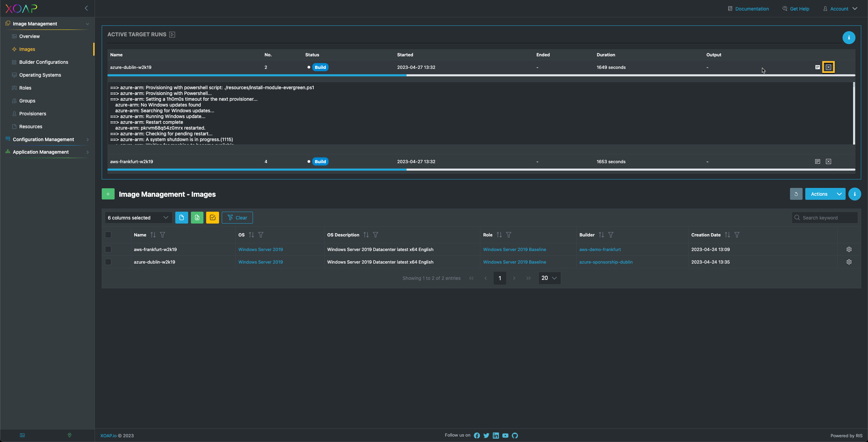This screenshot has height=442, width=868.
Task: Export table to Excel with green icon
Action: pos(197,217)
